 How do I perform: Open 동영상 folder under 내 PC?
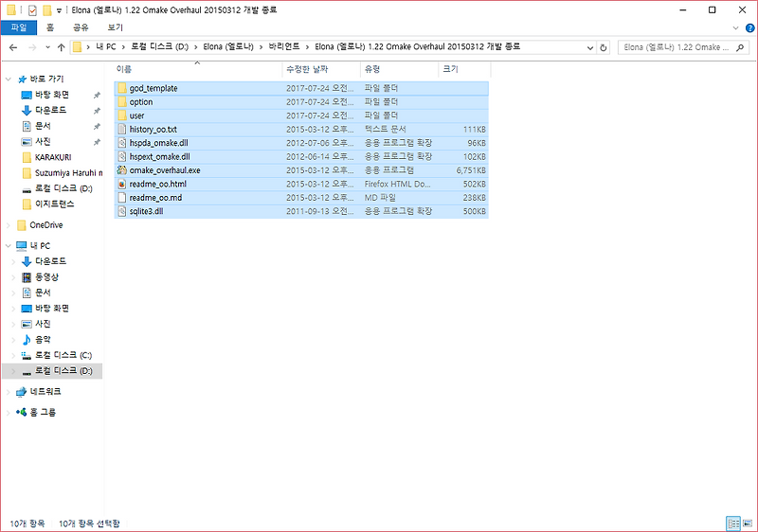46,277
